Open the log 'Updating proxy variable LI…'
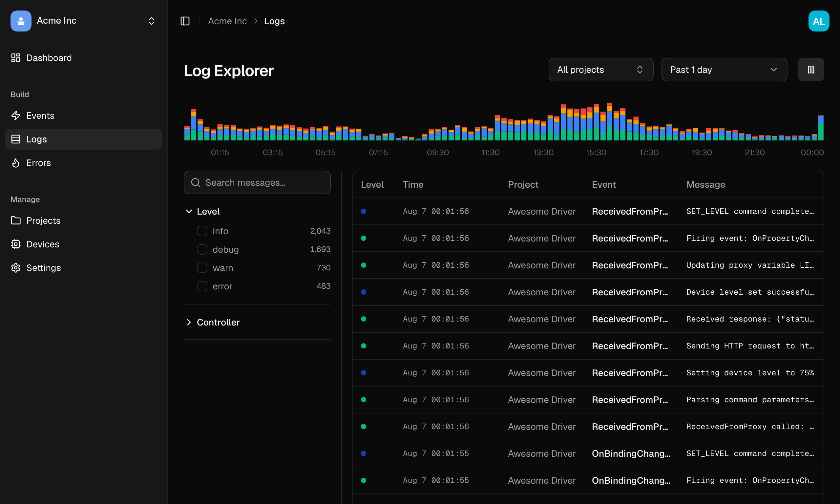 click(x=588, y=265)
